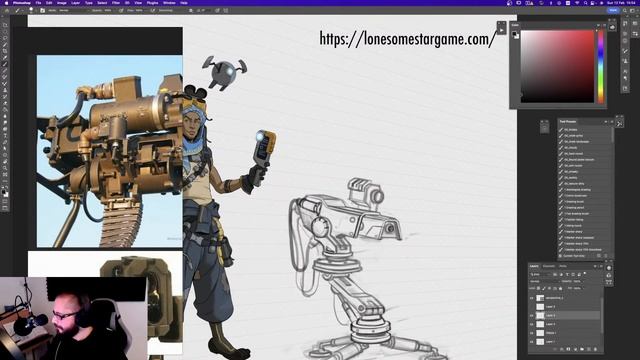This screenshot has width=640, height=360.
Task: Toggle visibility of the topmost perspective layer
Action: (531, 298)
